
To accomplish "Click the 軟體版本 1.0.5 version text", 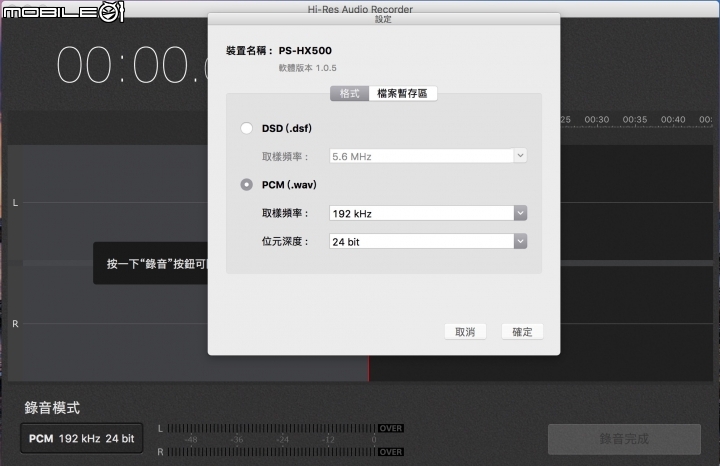I will point(308,68).
